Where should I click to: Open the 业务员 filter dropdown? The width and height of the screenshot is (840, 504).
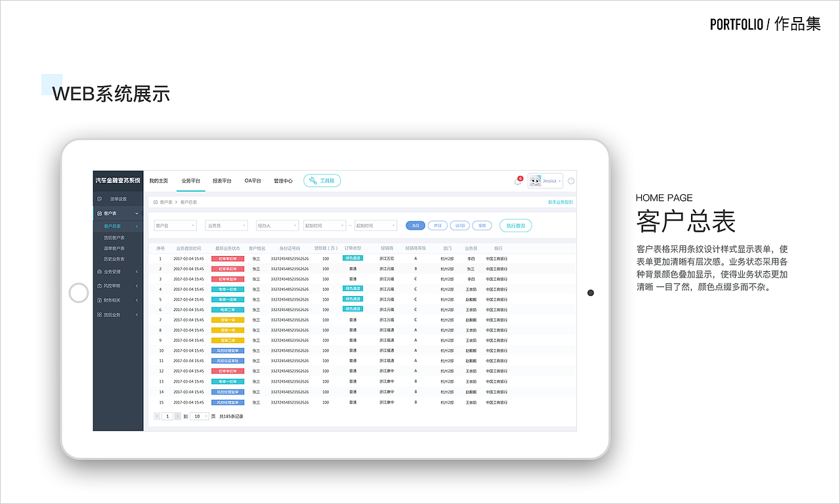coord(226,225)
